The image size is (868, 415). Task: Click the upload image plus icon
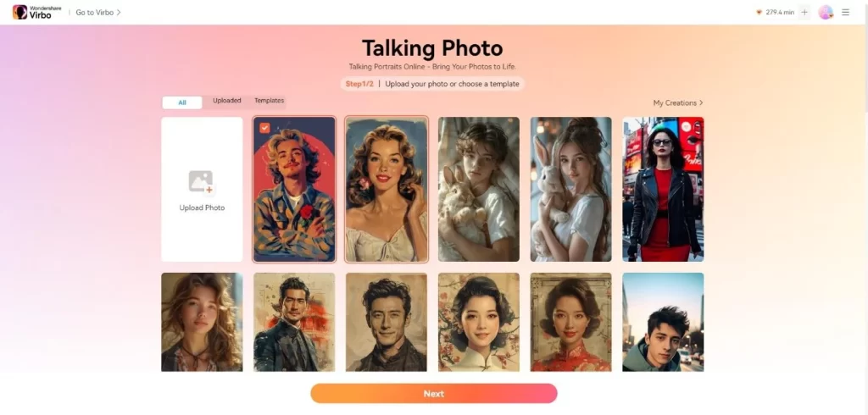pyautogui.click(x=201, y=182)
